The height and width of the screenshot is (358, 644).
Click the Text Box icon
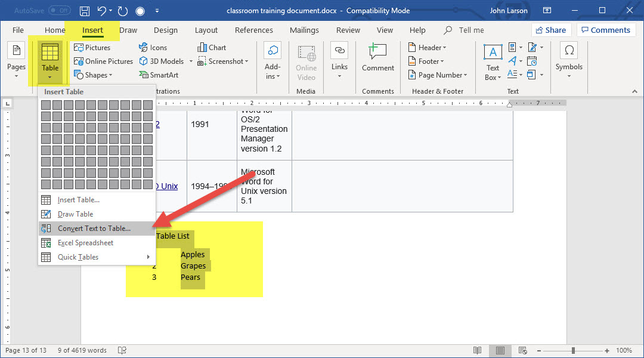click(x=493, y=62)
